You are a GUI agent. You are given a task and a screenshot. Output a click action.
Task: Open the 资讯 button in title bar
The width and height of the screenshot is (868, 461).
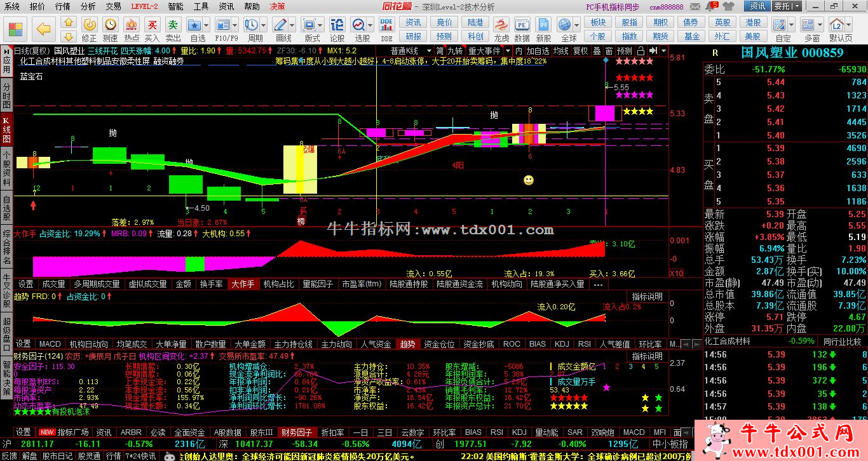click(757, 6)
